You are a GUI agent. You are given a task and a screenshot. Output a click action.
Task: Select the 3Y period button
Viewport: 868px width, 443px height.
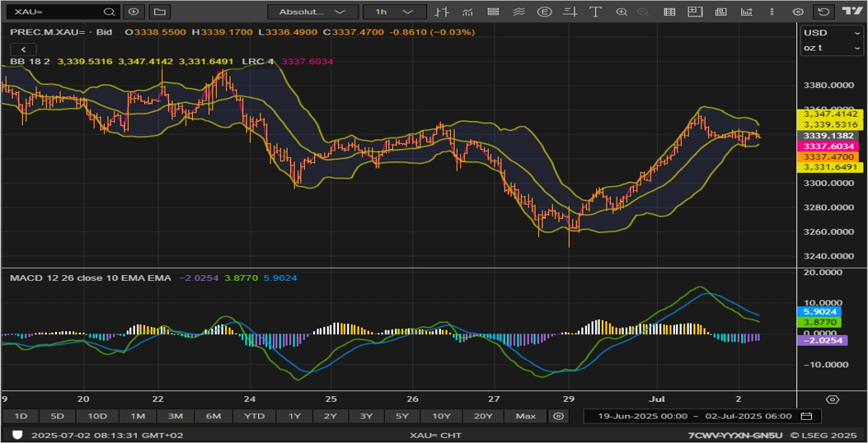366,416
